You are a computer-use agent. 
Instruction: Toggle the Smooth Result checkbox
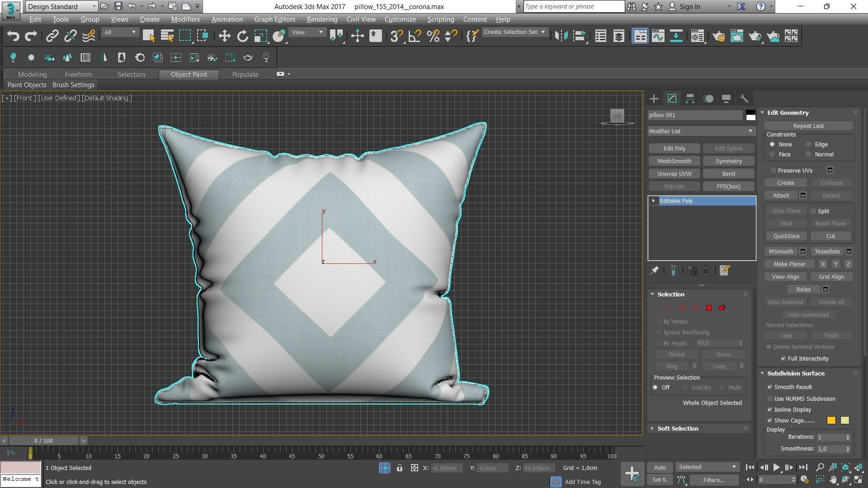click(x=770, y=387)
